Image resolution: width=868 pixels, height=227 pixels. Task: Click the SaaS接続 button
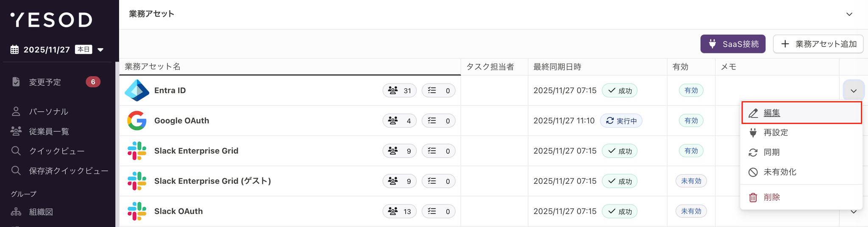(x=733, y=44)
